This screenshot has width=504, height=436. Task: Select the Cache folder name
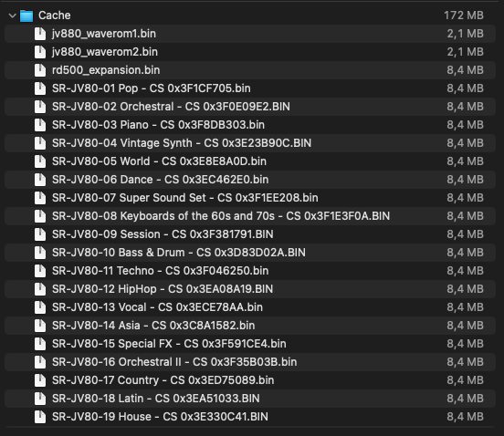pos(54,16)
